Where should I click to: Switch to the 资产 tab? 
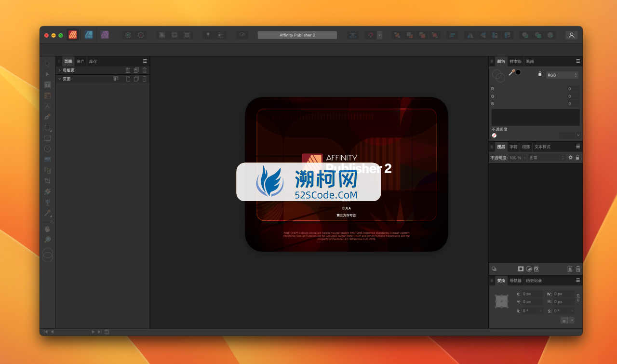[80, 61]
